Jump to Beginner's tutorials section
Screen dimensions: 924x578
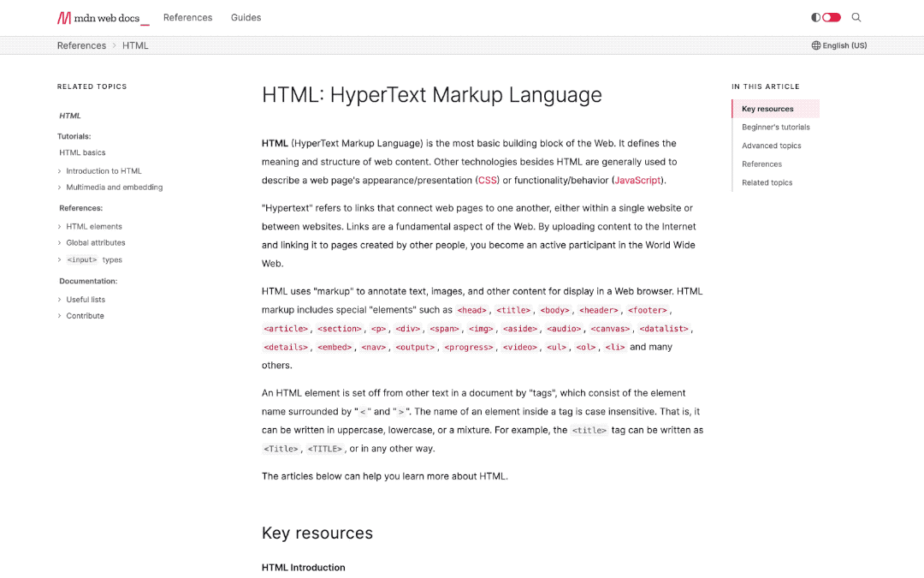(x=775, y=128)
